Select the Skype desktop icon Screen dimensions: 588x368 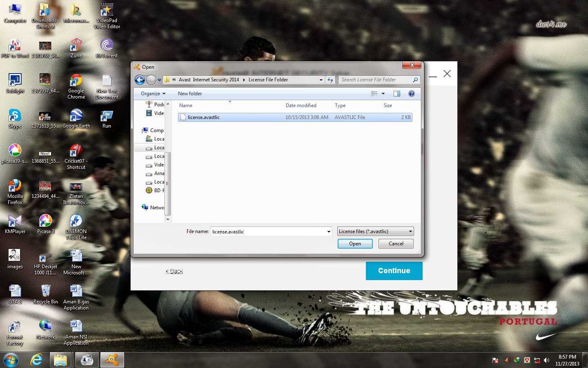coord(15,119)
